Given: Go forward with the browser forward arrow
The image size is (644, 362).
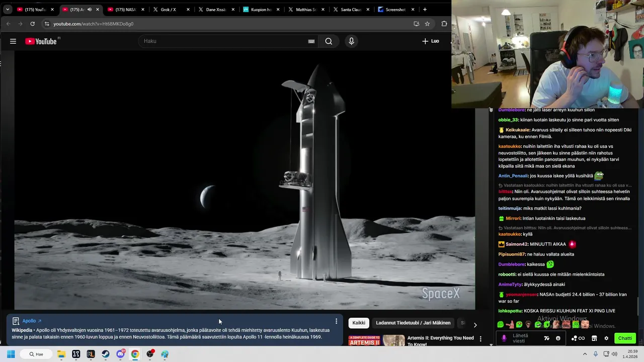Looking at the screenshot, I should (20, 24).
